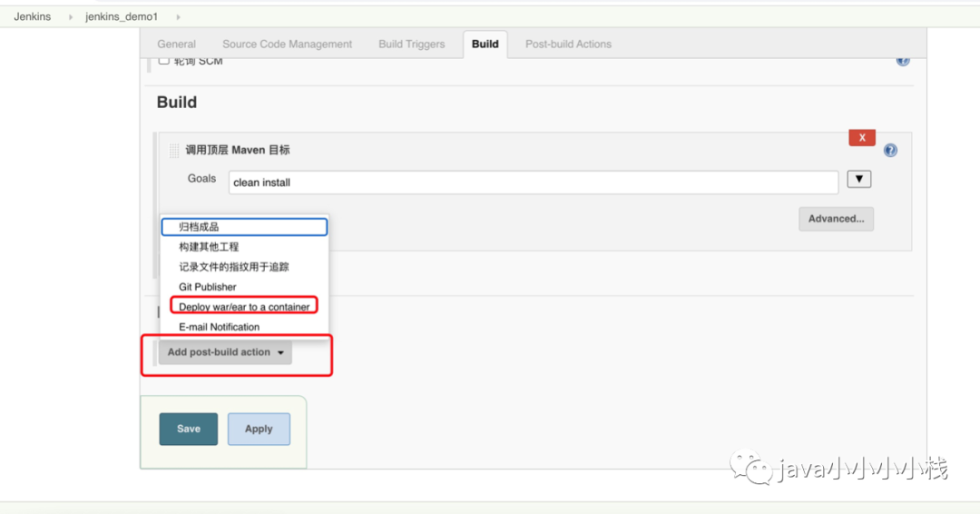Open the jenkins_demo1 breadcrumb link
The width and height of the screenshot is (980, 514).
point(122,17)
